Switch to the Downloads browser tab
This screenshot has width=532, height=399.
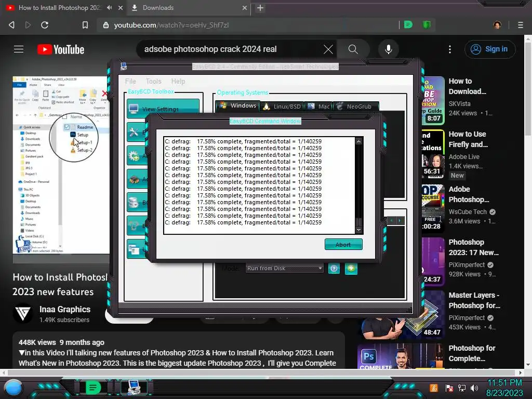pyautogui.click(x=188, y=8)
